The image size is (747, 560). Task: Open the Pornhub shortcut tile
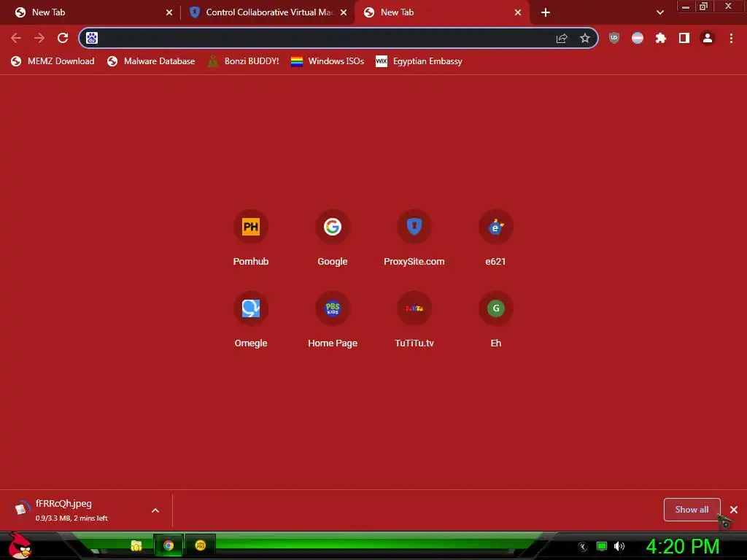pyautogui.click(x=251, y=238)
